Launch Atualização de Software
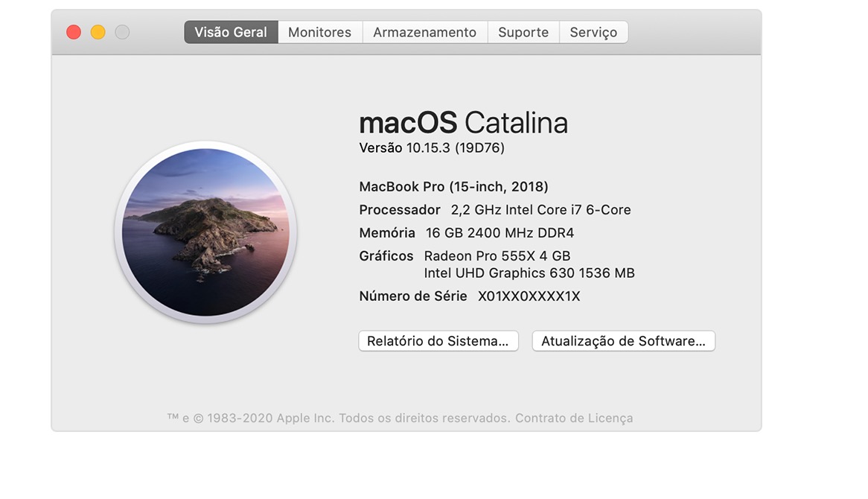868x499 pixels. 623,341
